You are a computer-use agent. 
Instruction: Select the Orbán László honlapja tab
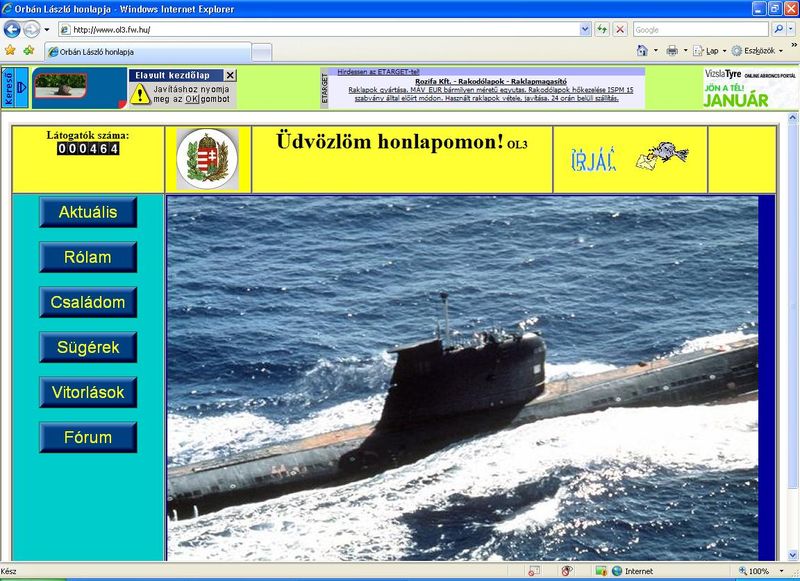147,52
